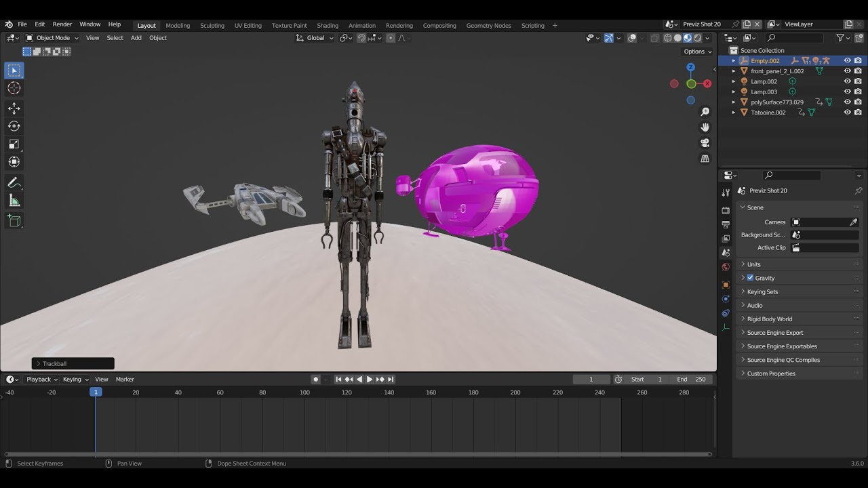Choose the Move tool
Viewport: 868px width, 488px height.
pos(14,108)
